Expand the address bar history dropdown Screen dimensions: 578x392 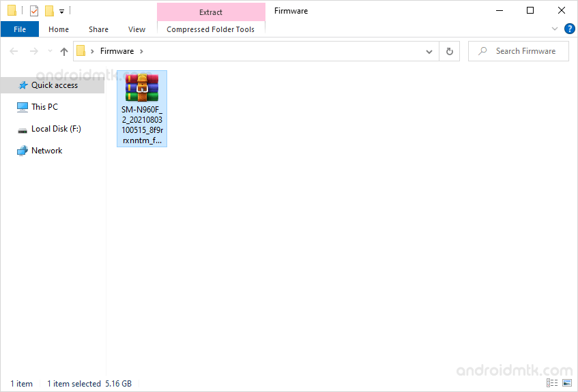[x=429, y=51]
